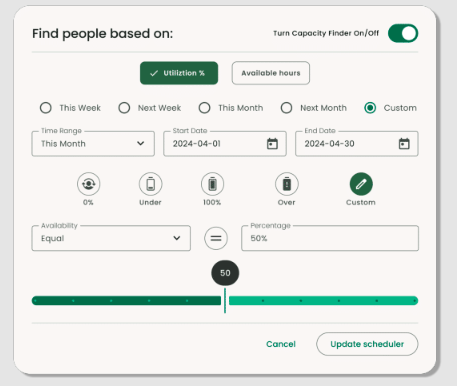The width and height of the screenshot is (457, 386).
Task: Click the dark green slider track portion
Action: 126,301
